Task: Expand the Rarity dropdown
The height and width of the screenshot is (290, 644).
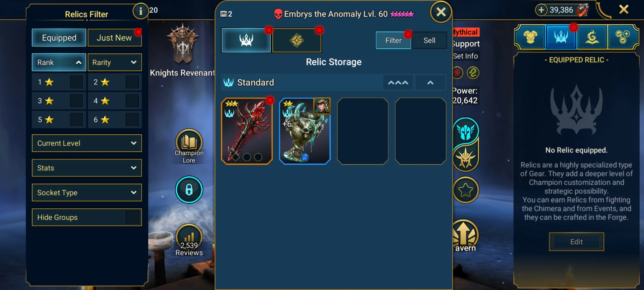Action: coord(115,62)
